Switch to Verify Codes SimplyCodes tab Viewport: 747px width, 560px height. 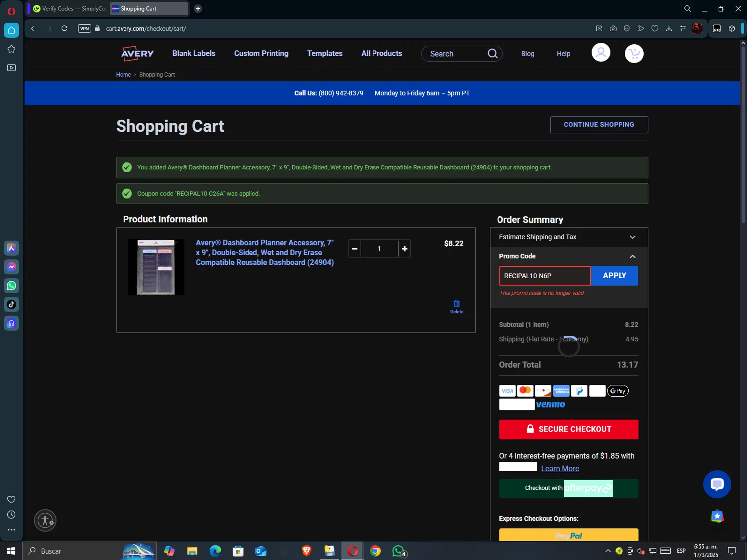69,8
